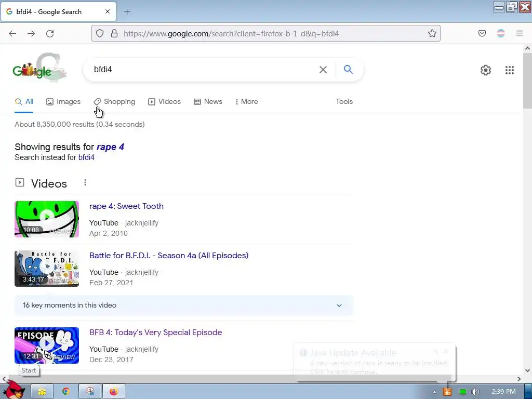Switch to the Videos results tab
This screenshot has height=399, width=532.
click(x=165, y=101)
